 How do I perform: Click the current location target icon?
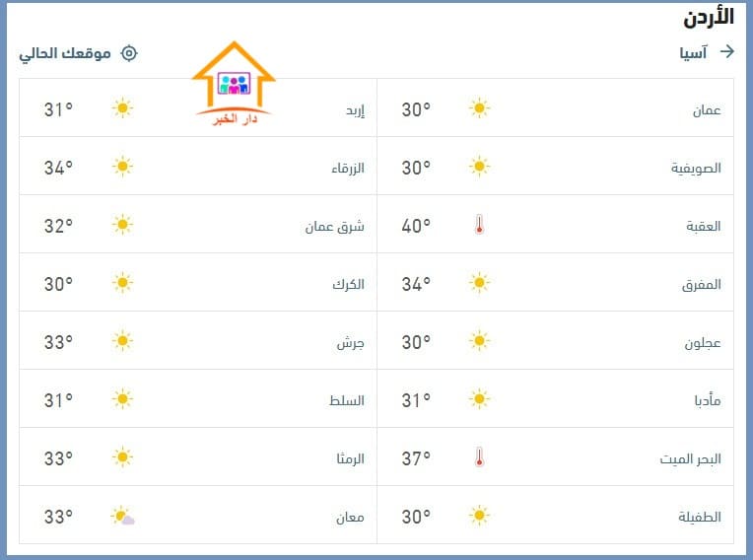click(129, 53)
